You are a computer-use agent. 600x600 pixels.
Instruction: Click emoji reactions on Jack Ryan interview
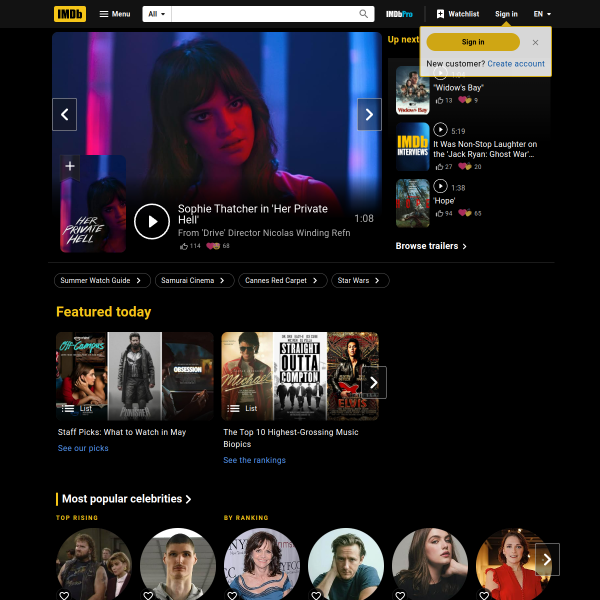click(x=470, y=166)
